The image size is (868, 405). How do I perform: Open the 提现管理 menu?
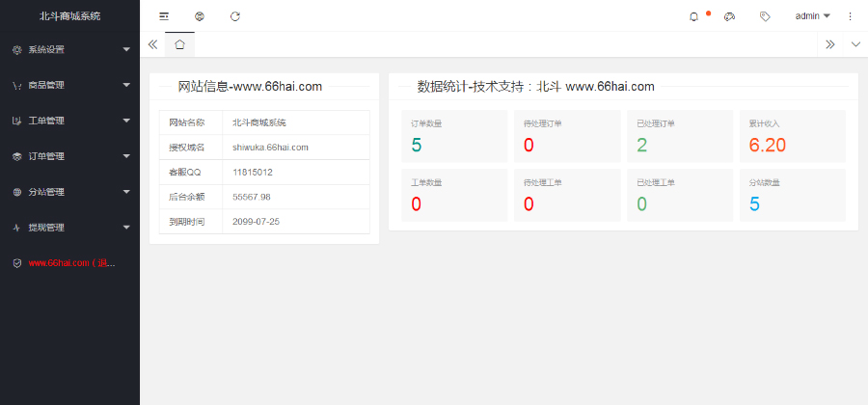pos(69,228)
